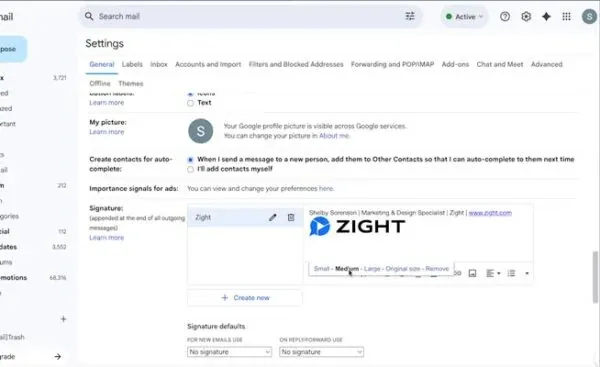Viewport: 600px width, 367px height.
Task: Edit the Zight signature name
Action: tap(272, 217)
